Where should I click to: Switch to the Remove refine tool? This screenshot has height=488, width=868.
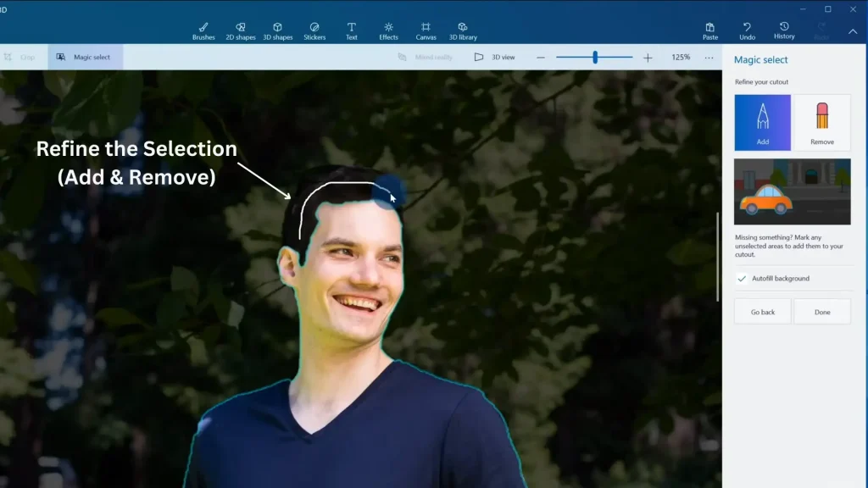coord(821,121)
